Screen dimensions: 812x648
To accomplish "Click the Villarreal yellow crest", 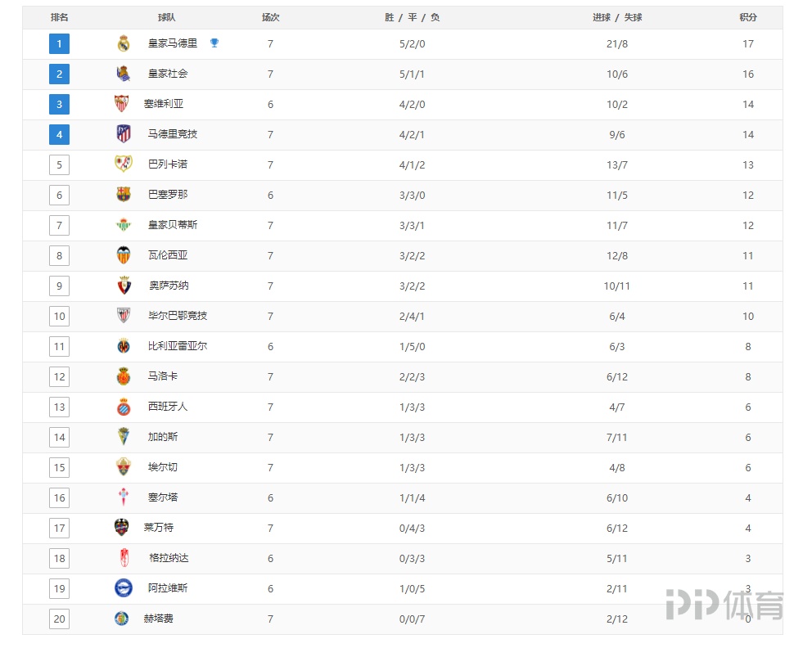I will 124,346.
